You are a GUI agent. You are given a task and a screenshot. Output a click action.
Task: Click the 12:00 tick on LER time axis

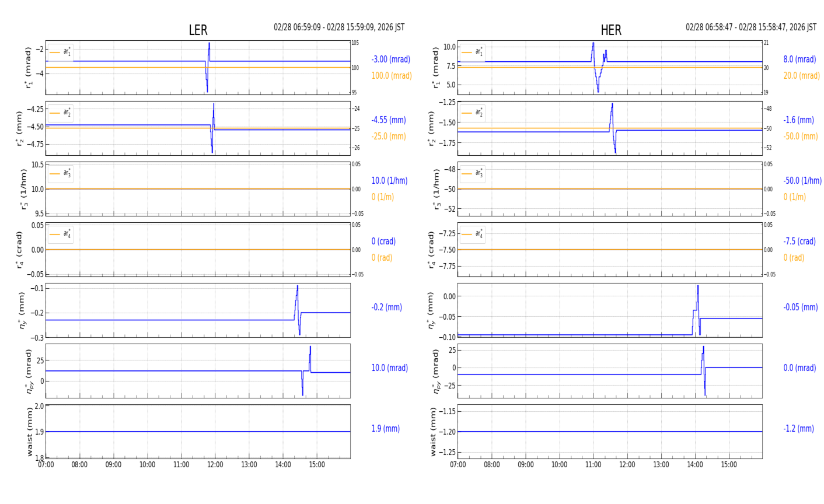coord(215,465)
